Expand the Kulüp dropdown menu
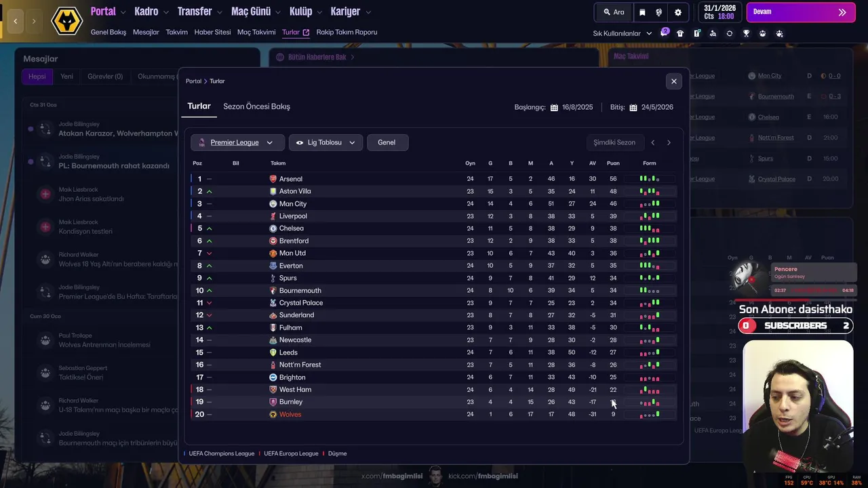The image size is (868, 488). tap(305, 12)
